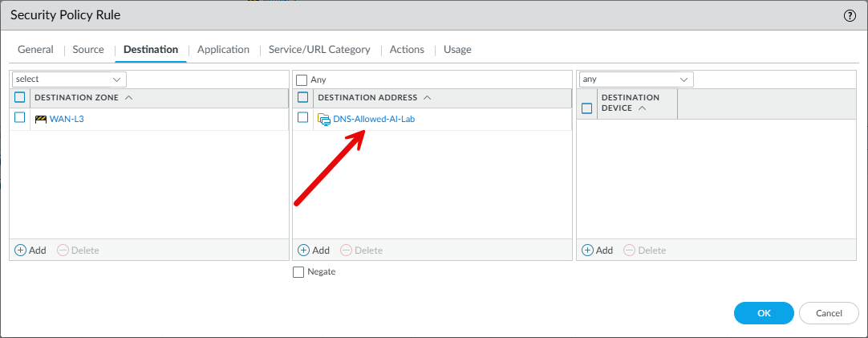Select all destination zones header checkbox
Viewport: 868px width, 338px height.
pyautogui.click(x=20, y=97)
